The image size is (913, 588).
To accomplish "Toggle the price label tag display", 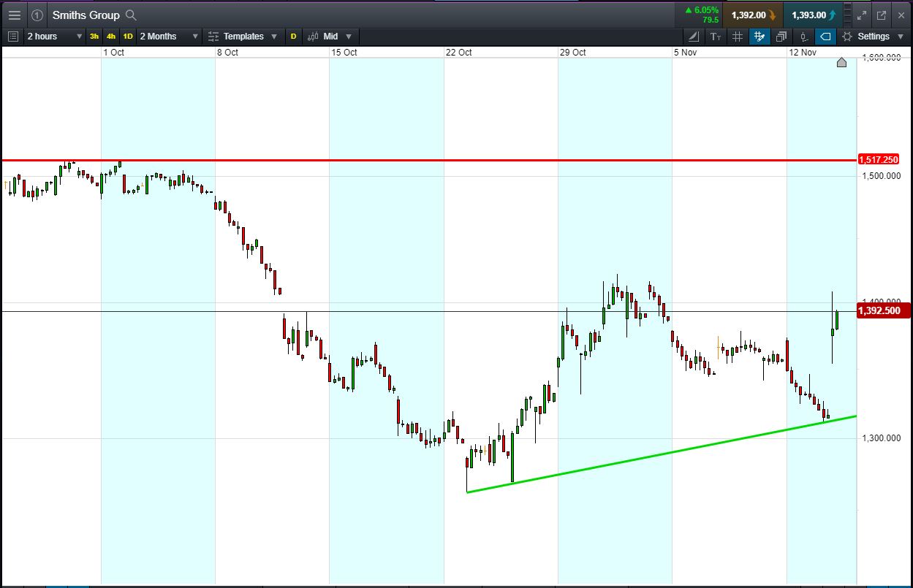I will coord(825,36).
